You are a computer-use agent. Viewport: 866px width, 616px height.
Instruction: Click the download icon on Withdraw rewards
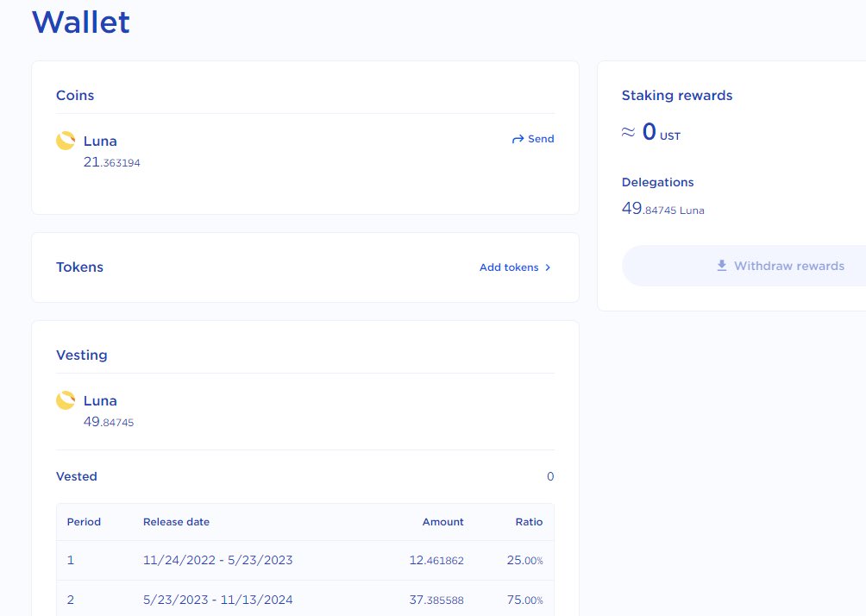[x=722, y=266]
